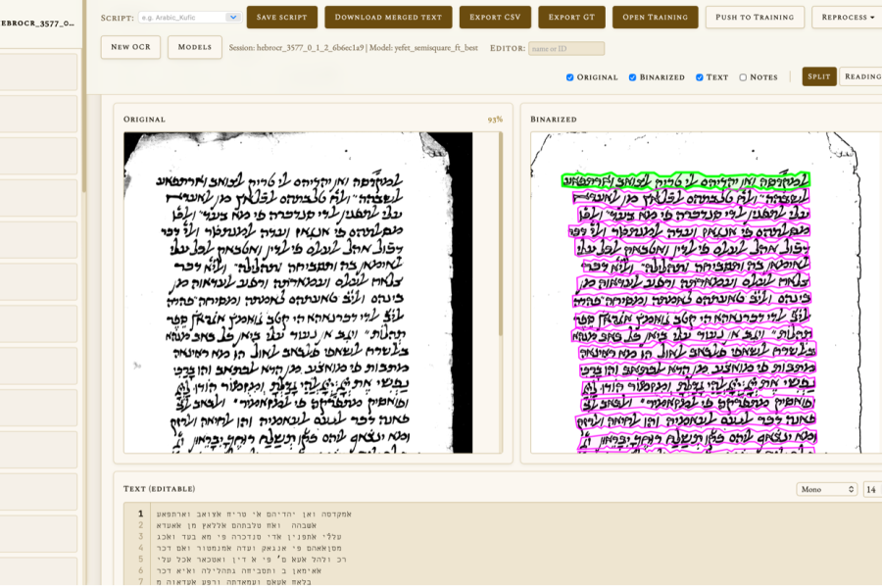Export results as CSV
Viewport: 882px width, 588px height.
(495, 18)
